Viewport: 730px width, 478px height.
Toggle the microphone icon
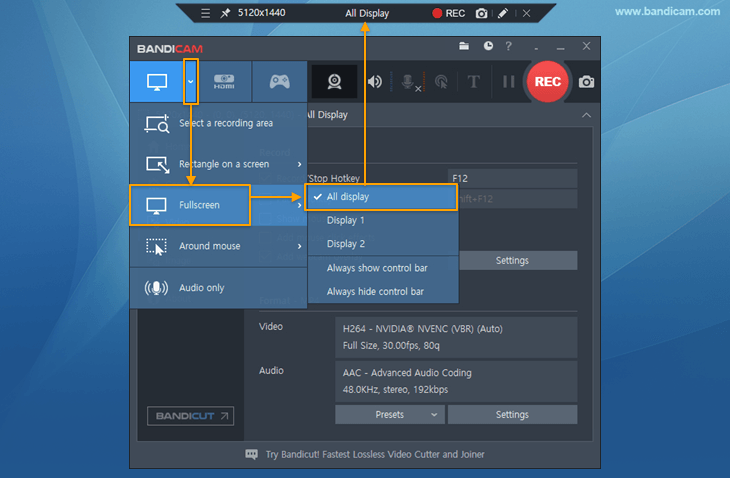coord(409,82)
